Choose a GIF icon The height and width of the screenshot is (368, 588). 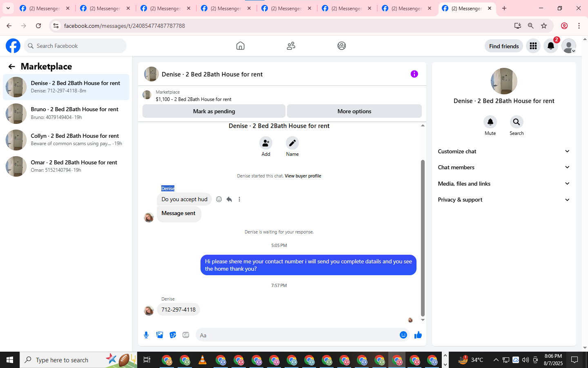pyautogui.click(x=186, y=335)
